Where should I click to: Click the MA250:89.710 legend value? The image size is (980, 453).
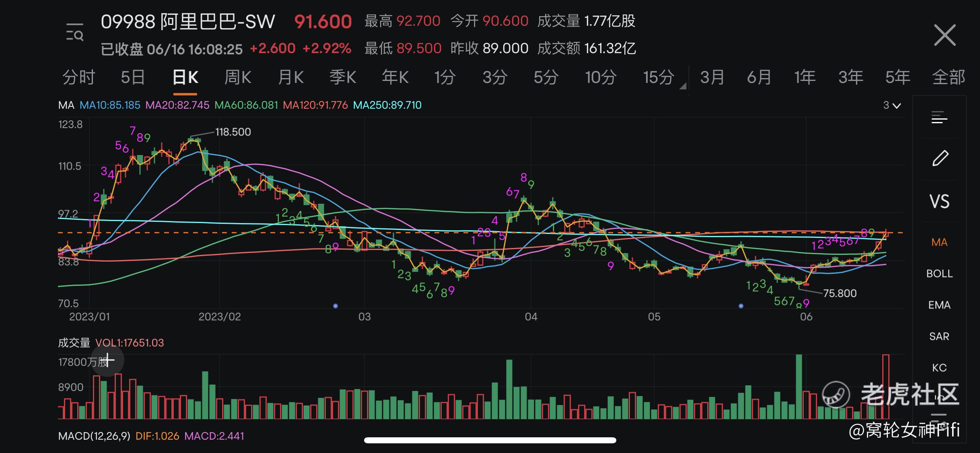[x=387, y=105]
